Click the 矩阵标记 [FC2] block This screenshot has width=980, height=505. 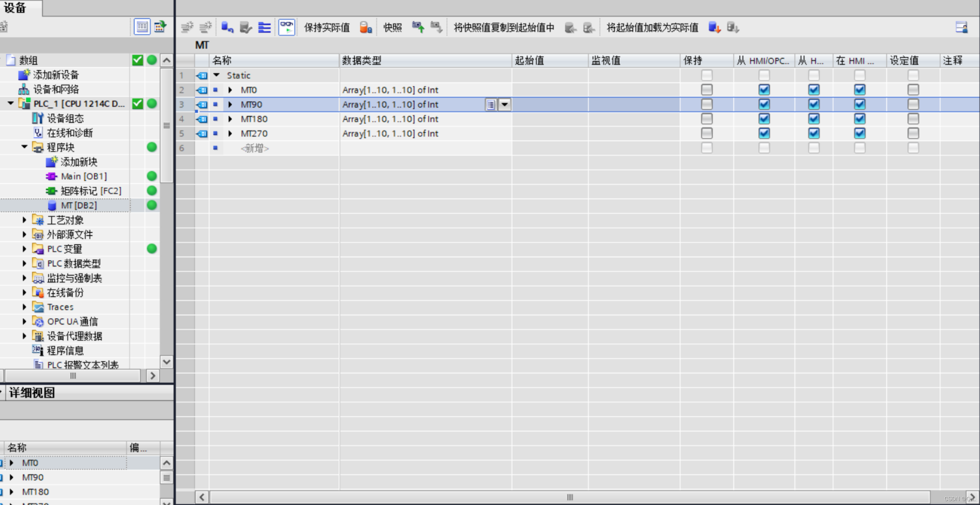(91, 191)
